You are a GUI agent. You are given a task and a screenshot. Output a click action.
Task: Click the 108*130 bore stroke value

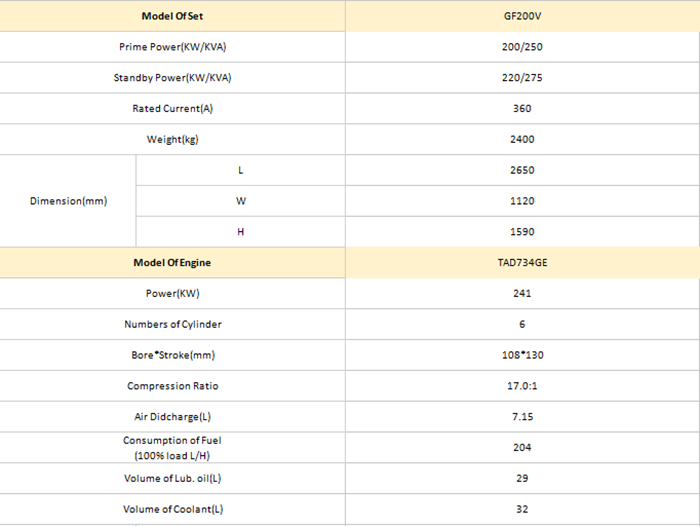[x=522, y=355]
